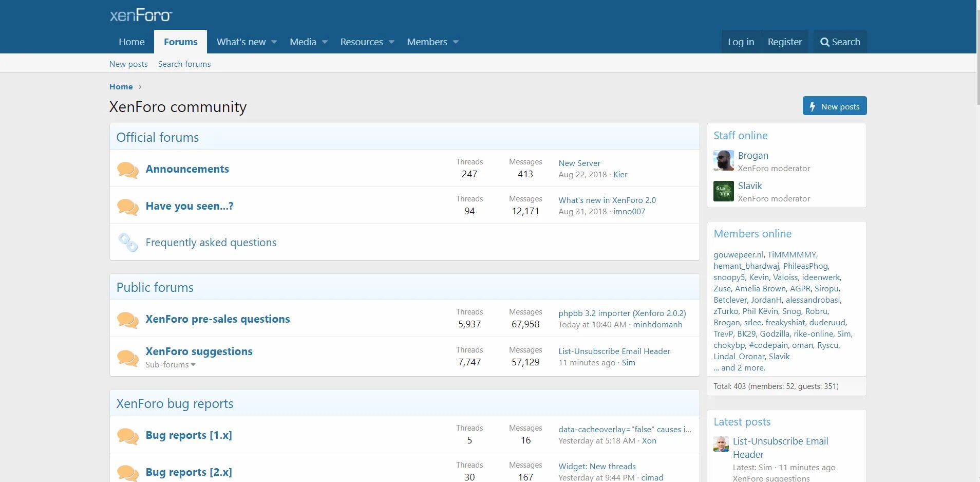Open Bug reports [2.x] forum
980x482 pixels.
[x=189, y=472]
